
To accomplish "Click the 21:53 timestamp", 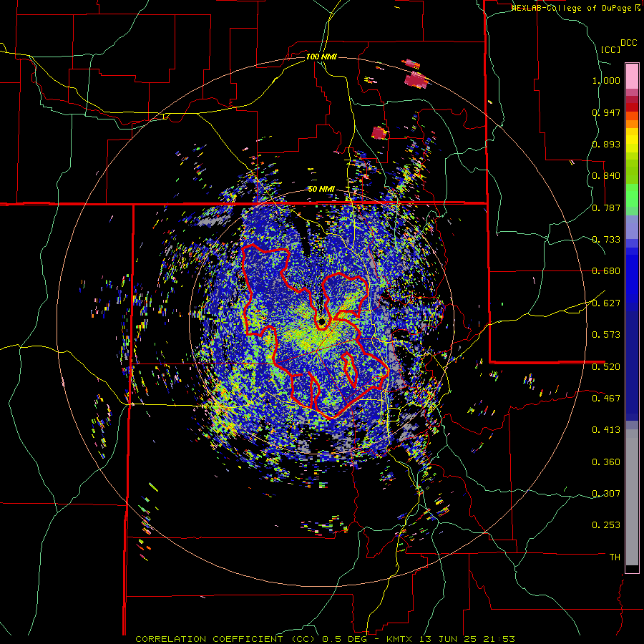I will click(x=499, y=639).
